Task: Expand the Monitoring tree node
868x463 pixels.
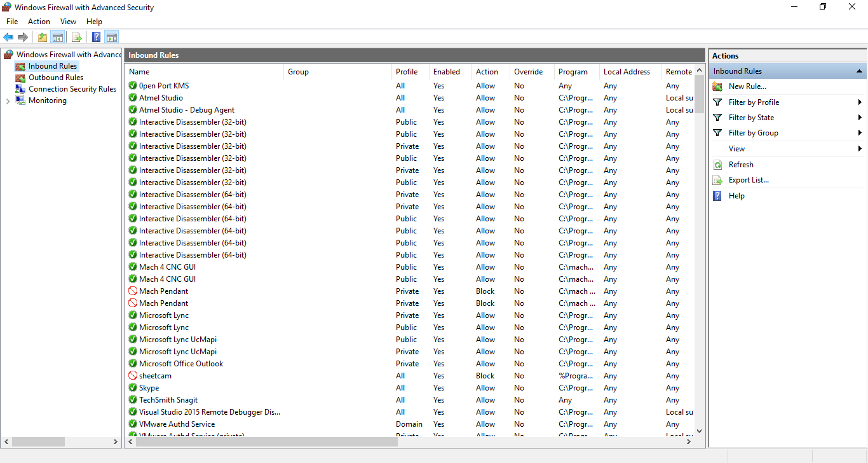Action: click(8, 101)
